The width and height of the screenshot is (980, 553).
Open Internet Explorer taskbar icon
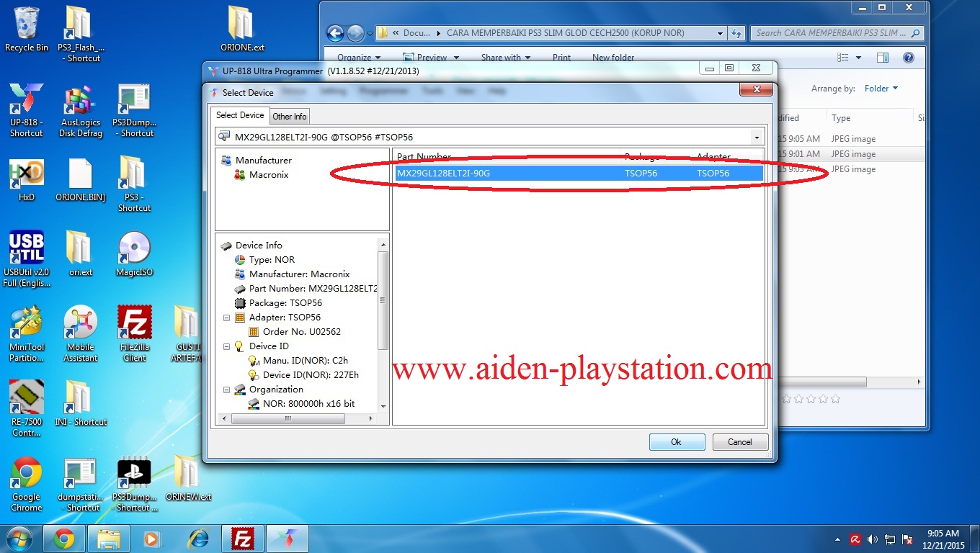coord(197,539)
